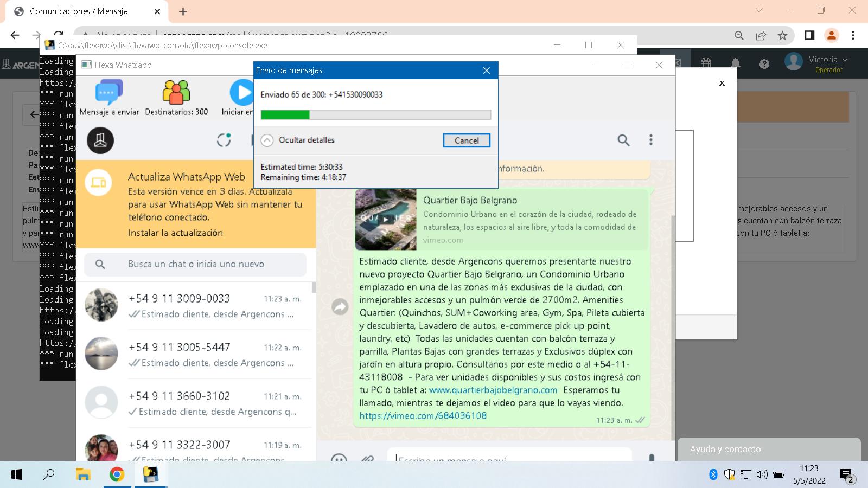Open Chrome zoom magnifier icon in address bar
Viewport: 868px width, 488px height.
tap(739, 35)
